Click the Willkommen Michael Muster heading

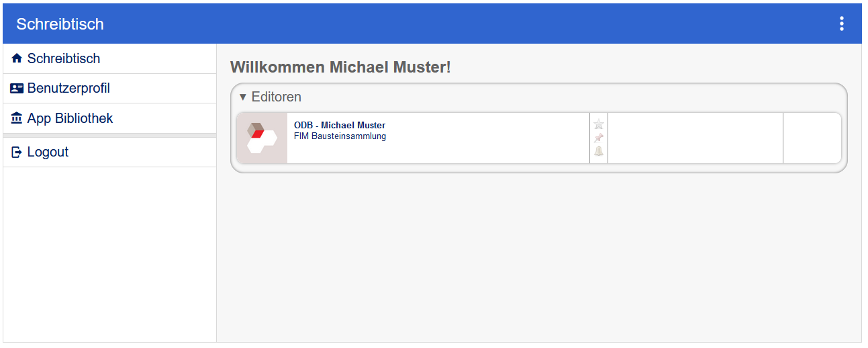click(x=340, y=67)
